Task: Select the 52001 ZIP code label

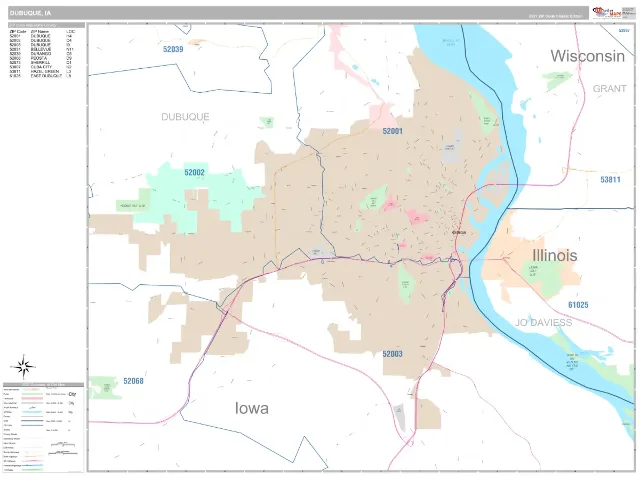Action: 392,131
